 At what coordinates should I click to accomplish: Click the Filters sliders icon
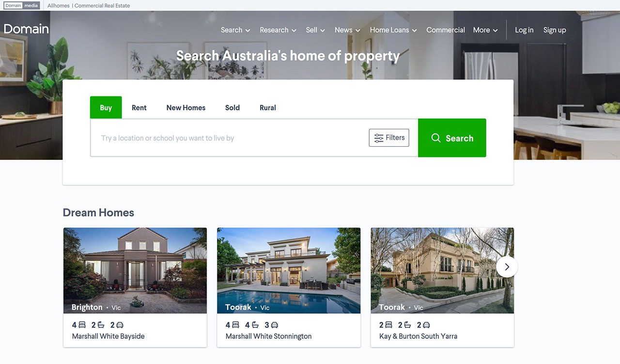click(379, 138)
